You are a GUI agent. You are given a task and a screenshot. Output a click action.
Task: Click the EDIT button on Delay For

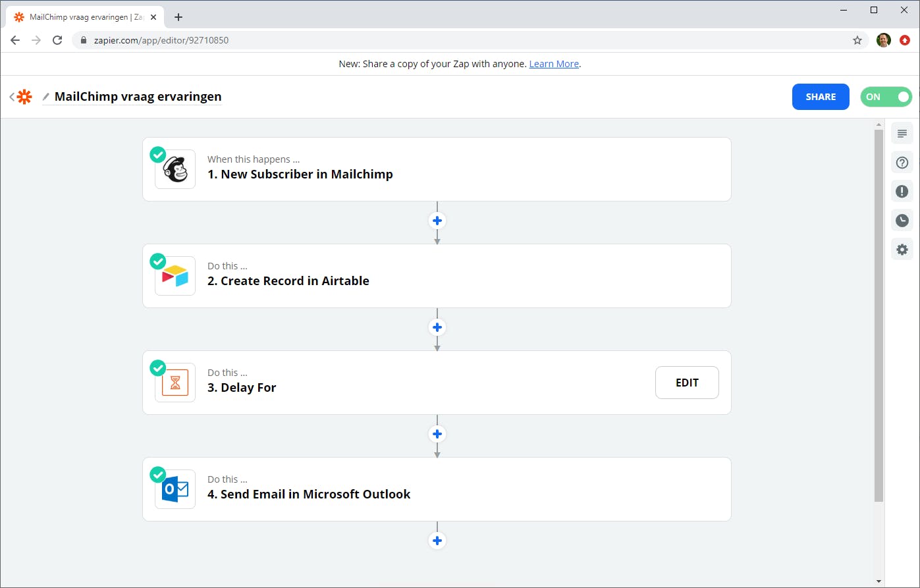point(687,383)
